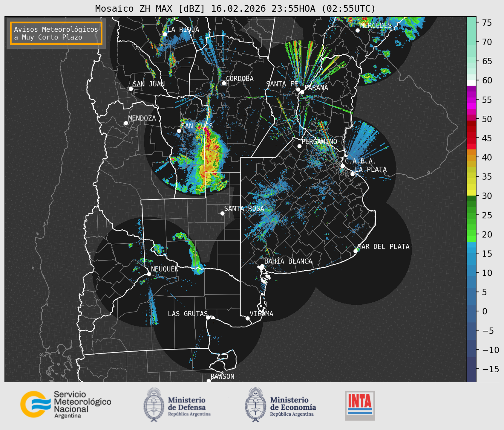Select the Santa Rosa city marker
This screenshot has height=430, width=504.
[222, 213]
